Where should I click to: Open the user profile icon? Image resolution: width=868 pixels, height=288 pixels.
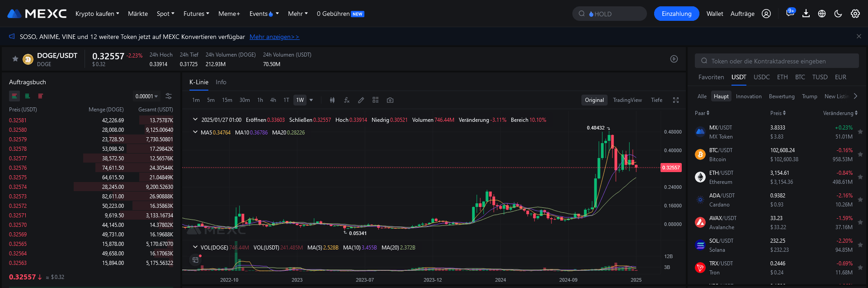(x=766, y=14)
